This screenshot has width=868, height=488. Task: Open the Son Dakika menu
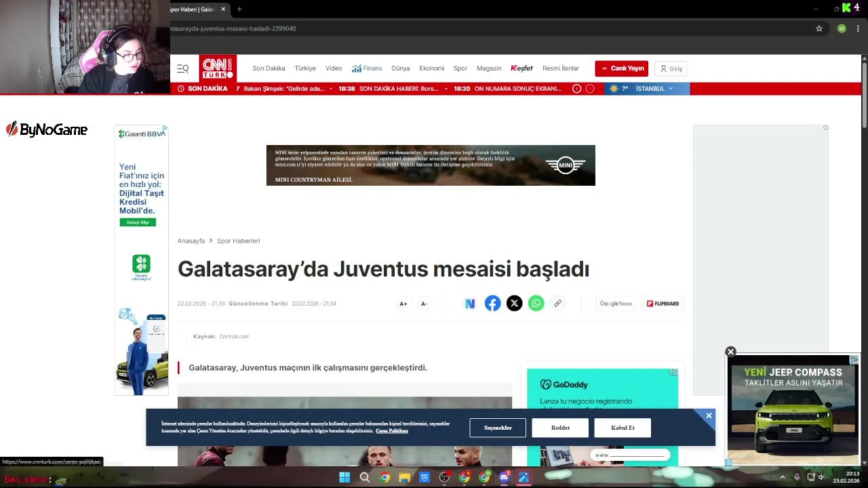[x=269, y=68]
